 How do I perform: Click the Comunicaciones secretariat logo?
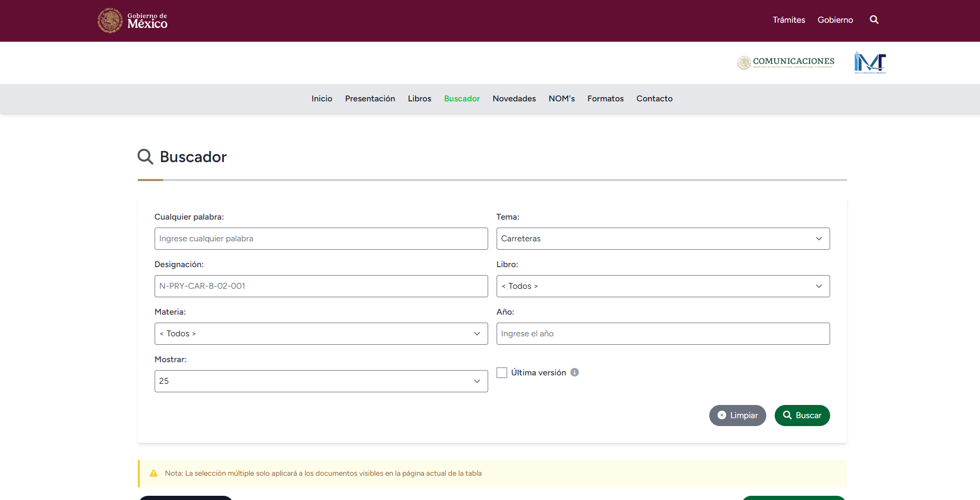pyautogui.click(x=785, y=62)
